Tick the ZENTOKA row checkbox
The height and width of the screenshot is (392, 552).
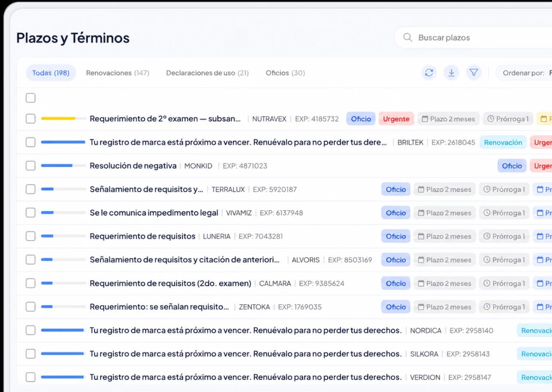(31, 307)
